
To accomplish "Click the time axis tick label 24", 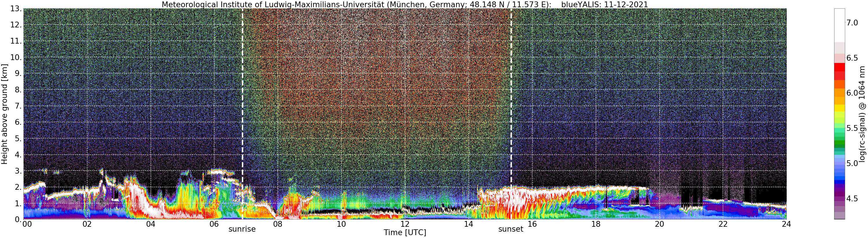I will tap(786, 224).
